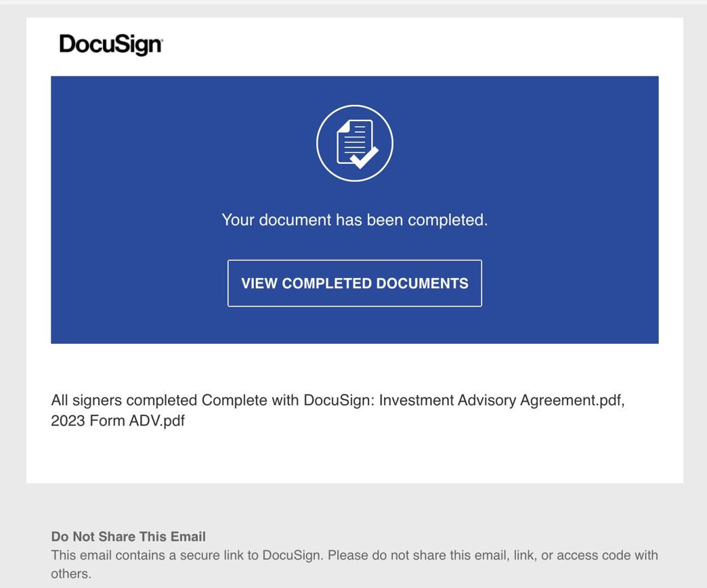This screenshot has width=707, height=588.
Task: Click the "Do Not Share This Email" heading
Action: pos(128,537)
